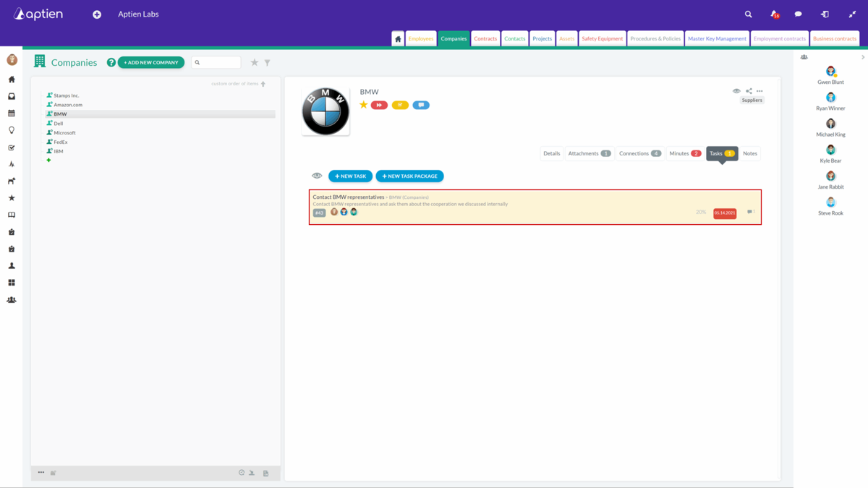Click the New Task Package button

point(409,176)
